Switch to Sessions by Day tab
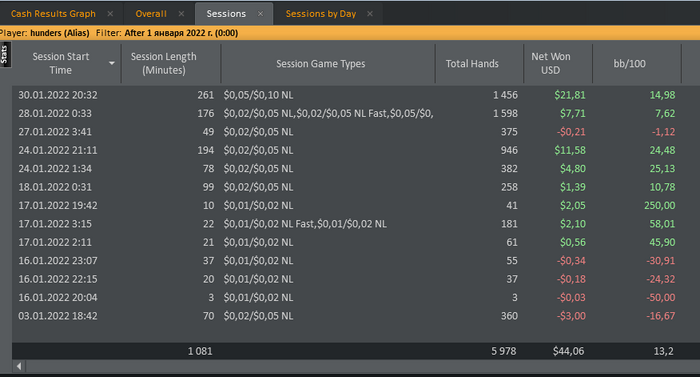The height and width of the screenshot is (377, 700). [321, 14]
